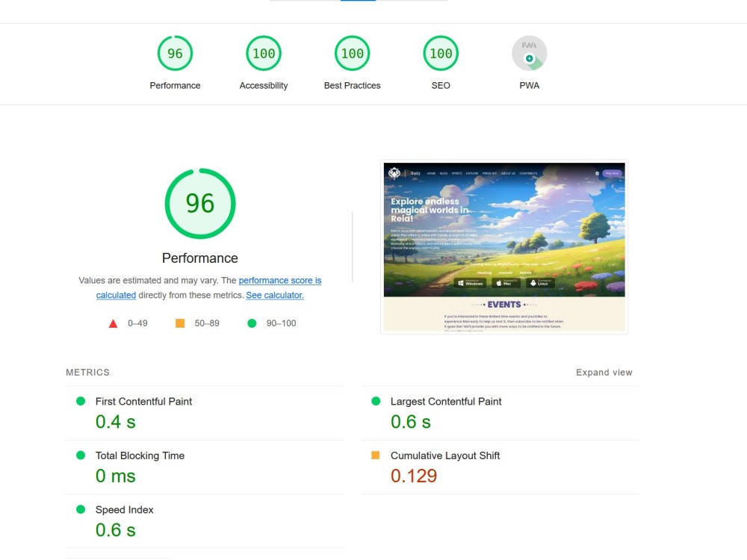Jump to the Accessibility score gauge
Screen dimensions: 747x560
click(x=264, y=53)
